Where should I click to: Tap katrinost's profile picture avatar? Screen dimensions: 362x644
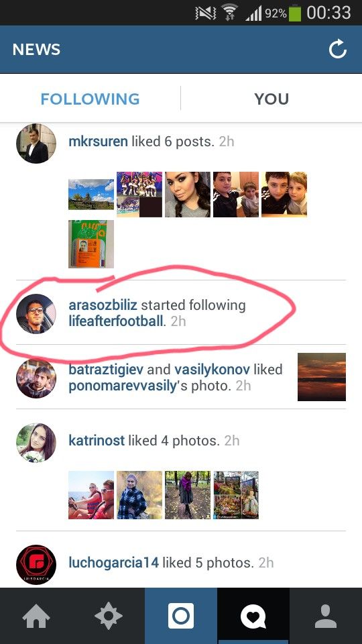click(x=36, y=443)
